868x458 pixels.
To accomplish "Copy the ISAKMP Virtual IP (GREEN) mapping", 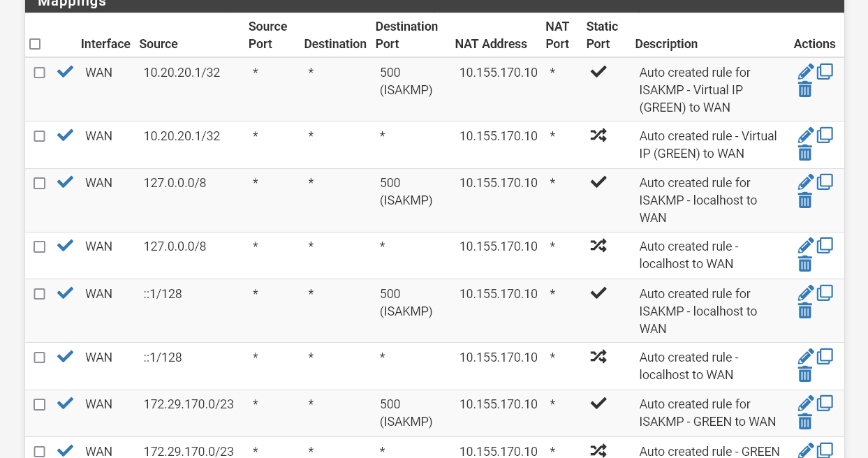I will 825,71.
